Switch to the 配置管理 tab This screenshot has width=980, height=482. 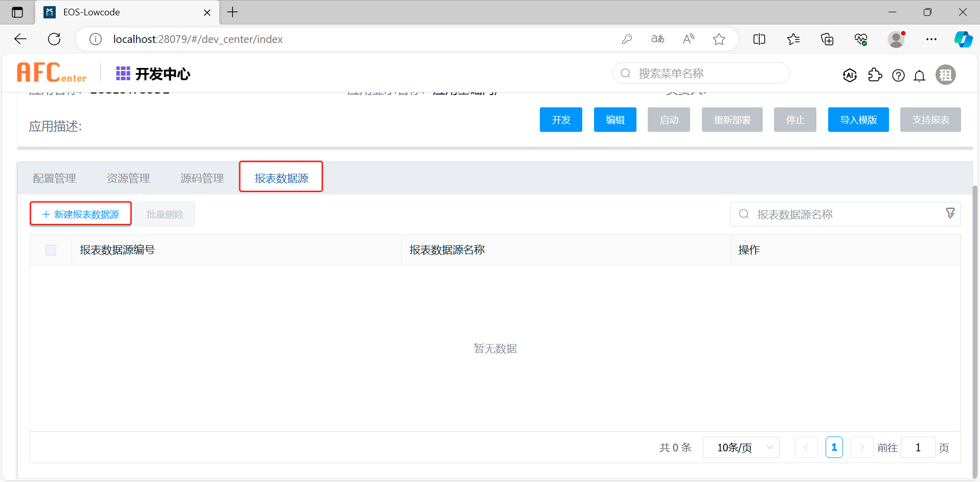click(54, 178)
